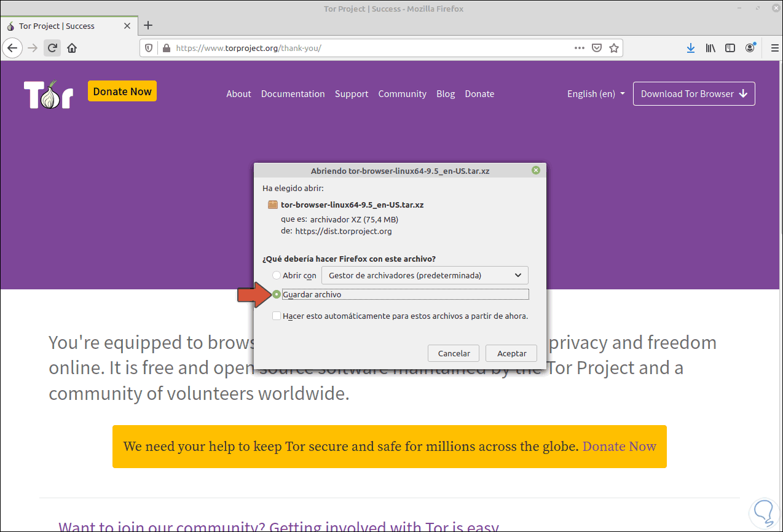Maximize the Firefox window
Image resolution: width=783 pixels, height=532 pixels.
pos(757,9)
